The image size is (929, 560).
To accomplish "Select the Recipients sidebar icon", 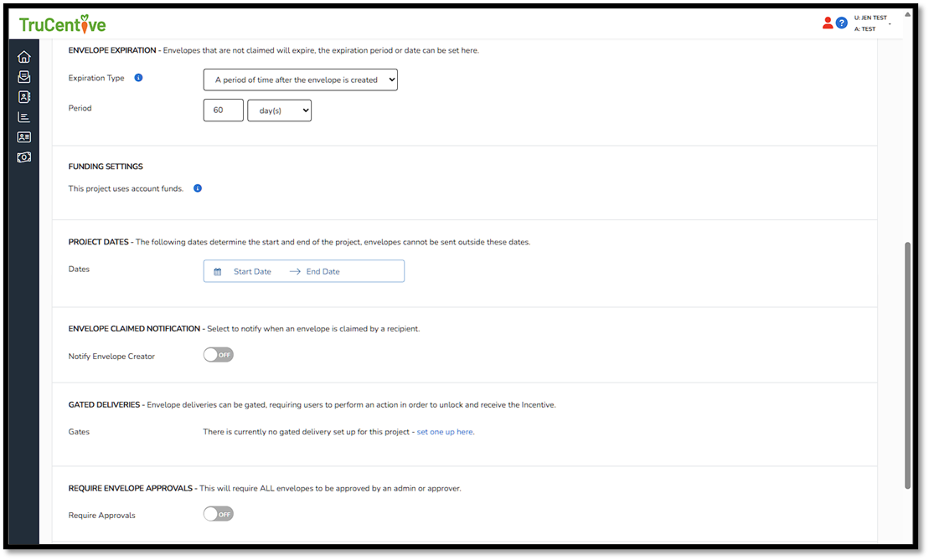I will [23, 96].
